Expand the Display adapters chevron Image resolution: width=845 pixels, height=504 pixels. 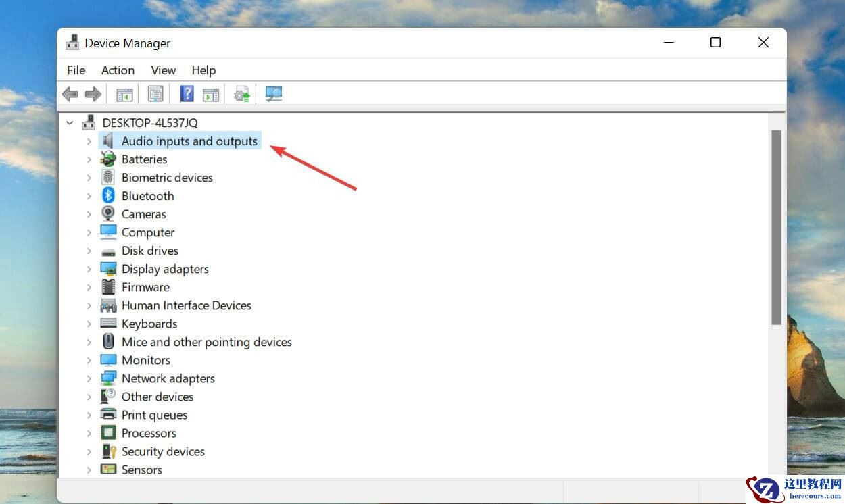89,269
